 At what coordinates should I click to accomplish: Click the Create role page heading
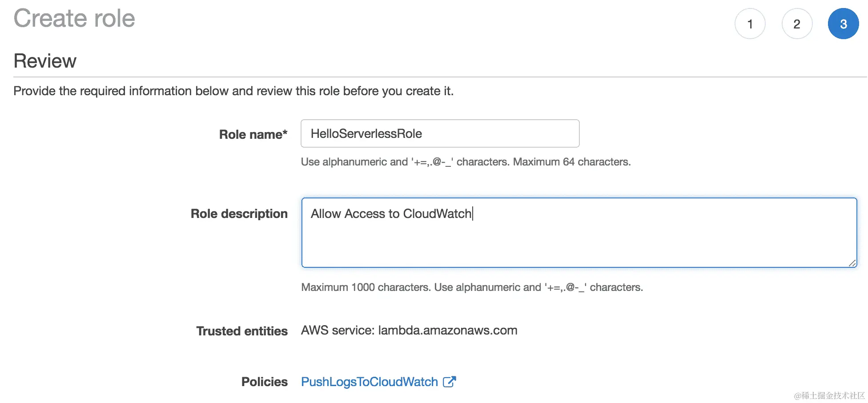pyautogui.click(x=74, y=19)
